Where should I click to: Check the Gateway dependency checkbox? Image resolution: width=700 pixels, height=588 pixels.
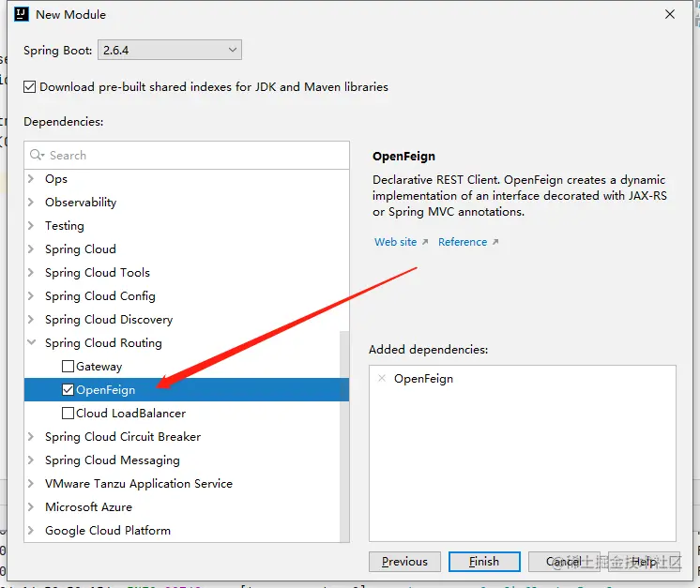68,367
